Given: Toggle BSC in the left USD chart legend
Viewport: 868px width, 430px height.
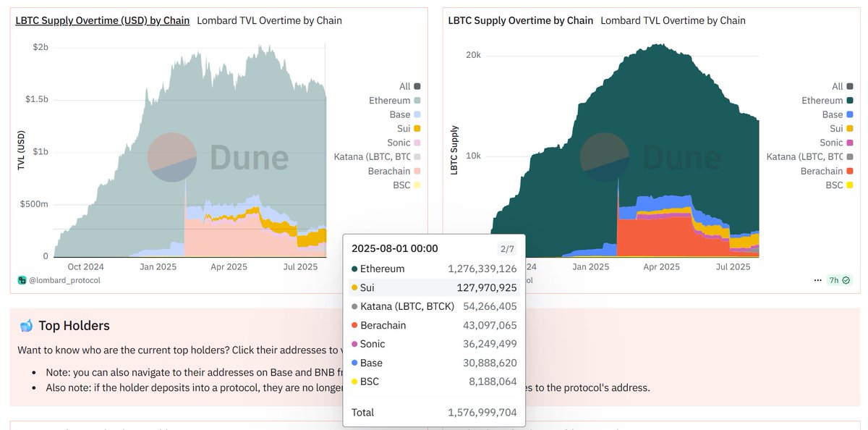Looking at the screenshot, I should coord(407,185).
